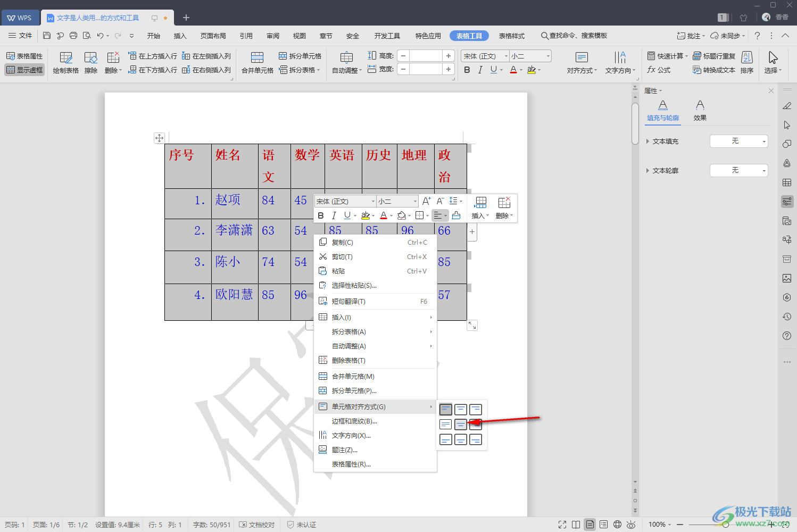The width and height of the screenshot is (797, 532).
Task: Click Table Properties (表格属性) ribbon button
Action: tap(24, 56)
